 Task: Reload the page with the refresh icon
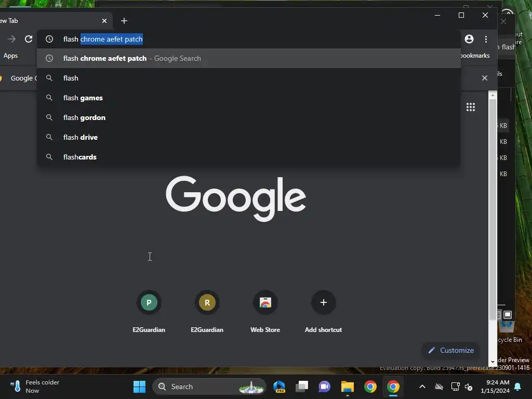[29, 39]
